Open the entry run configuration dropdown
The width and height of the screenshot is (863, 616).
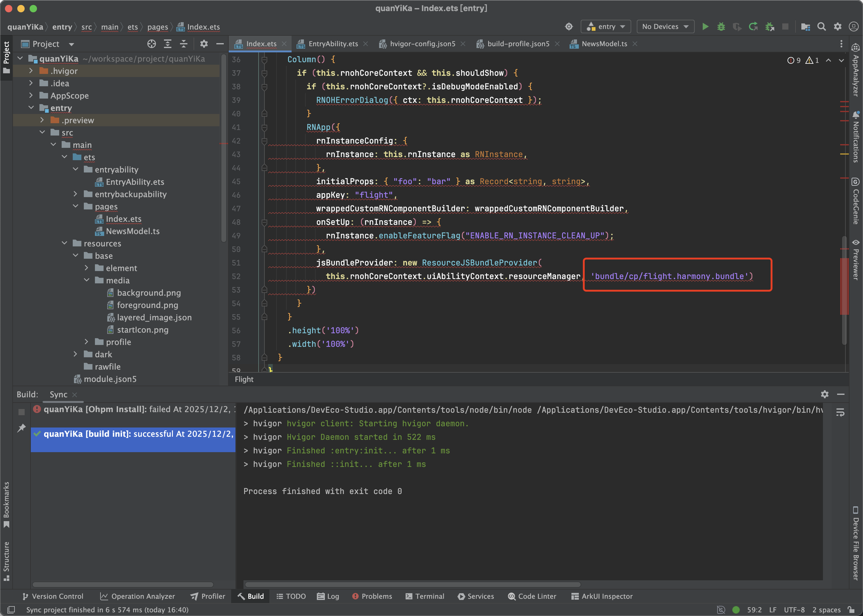(606, 26)
